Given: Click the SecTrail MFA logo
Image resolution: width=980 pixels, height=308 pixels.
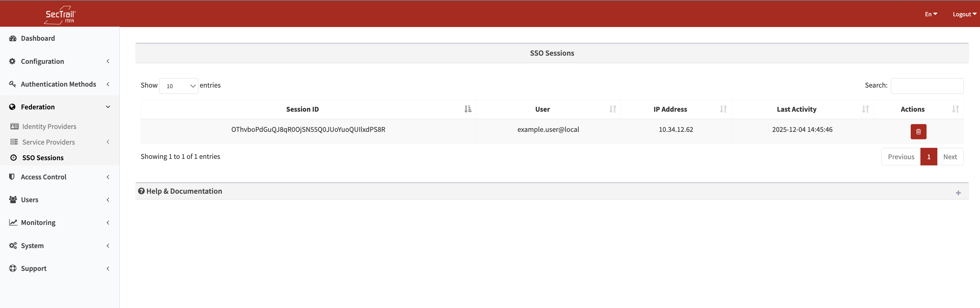Looking at the screenshot, I should tap(60, 15).
